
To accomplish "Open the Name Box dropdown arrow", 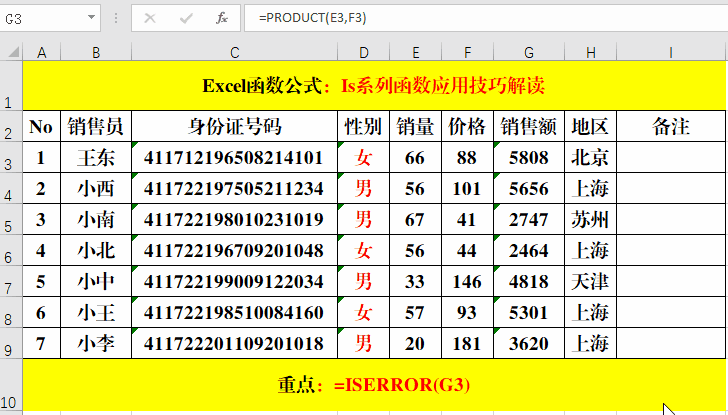I will [91, 18].
